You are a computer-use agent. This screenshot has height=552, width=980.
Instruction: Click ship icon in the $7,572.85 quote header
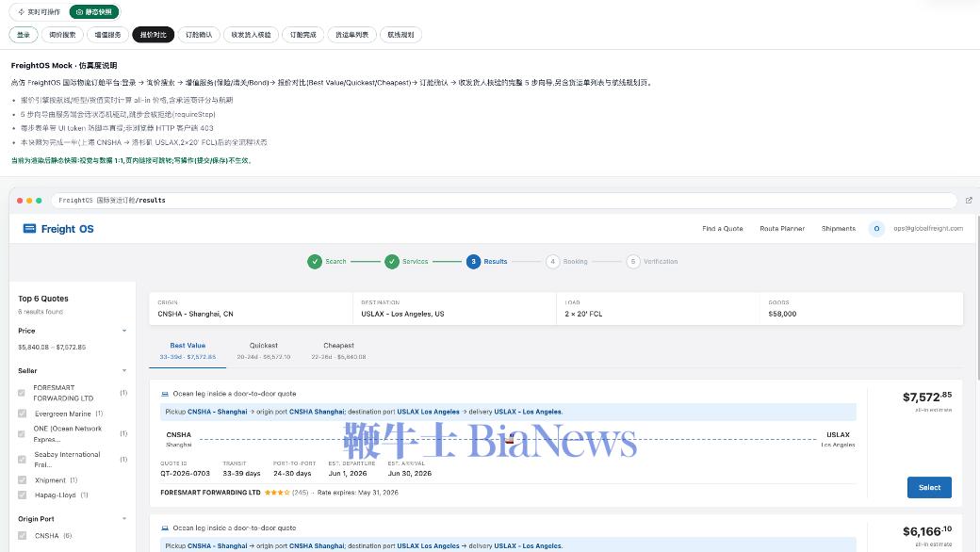[165, 394]
